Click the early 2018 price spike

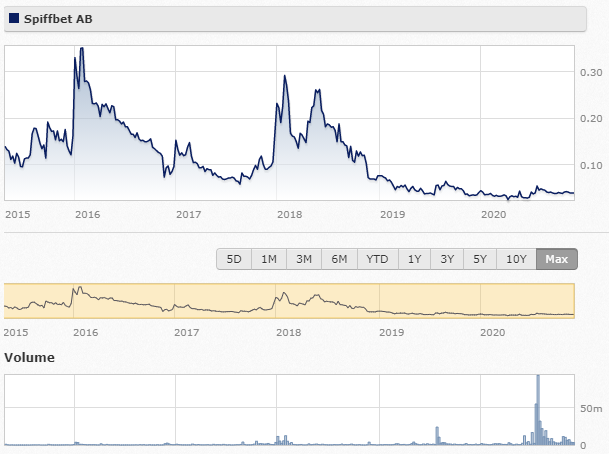[285, 76]
